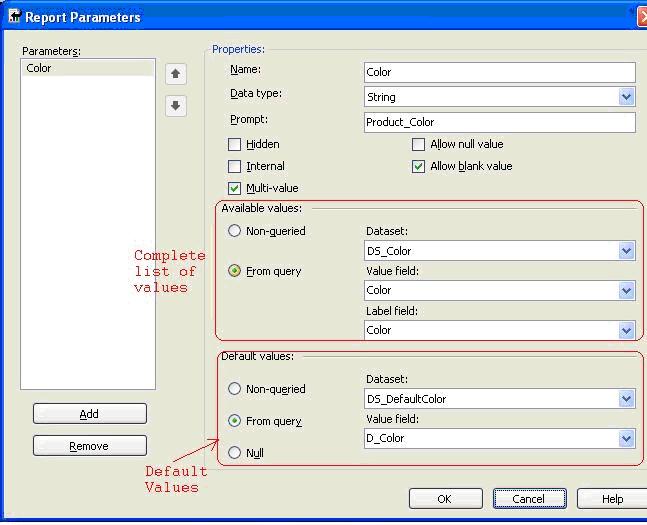Click the Add button

(x=90, y=414)
